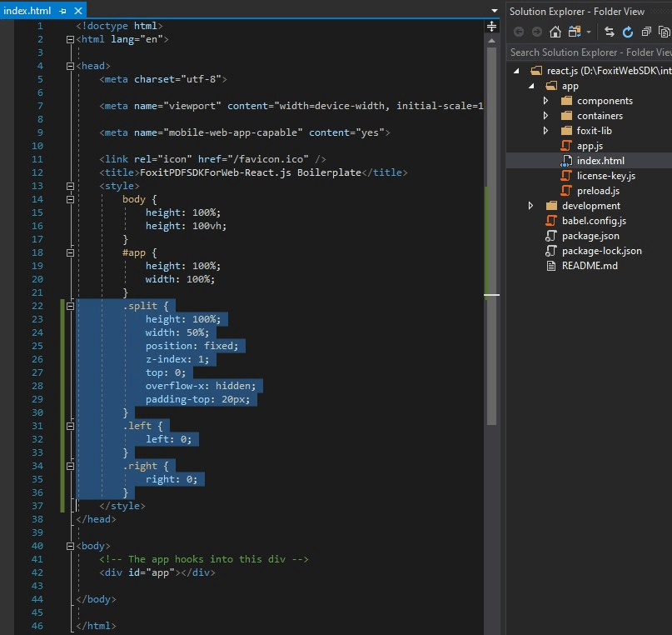Collapse the head tag on line 4

tap(70, 66)
